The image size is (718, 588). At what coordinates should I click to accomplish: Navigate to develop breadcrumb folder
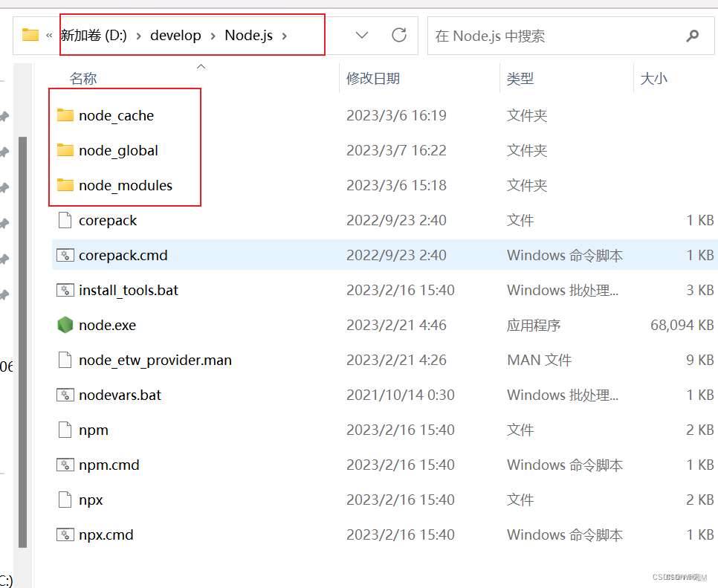(175, 35)
